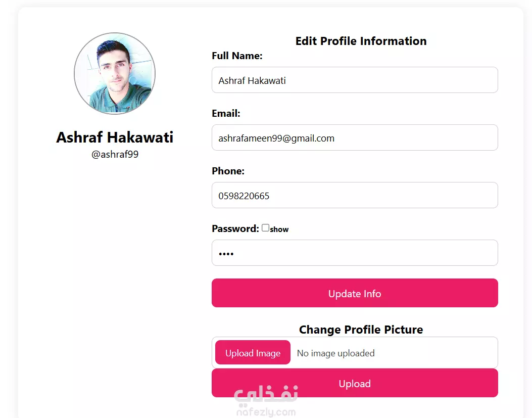Screen dimensions: 532x418
Task: Choose a file with Upload Image button
Action: tap(253, 352)
